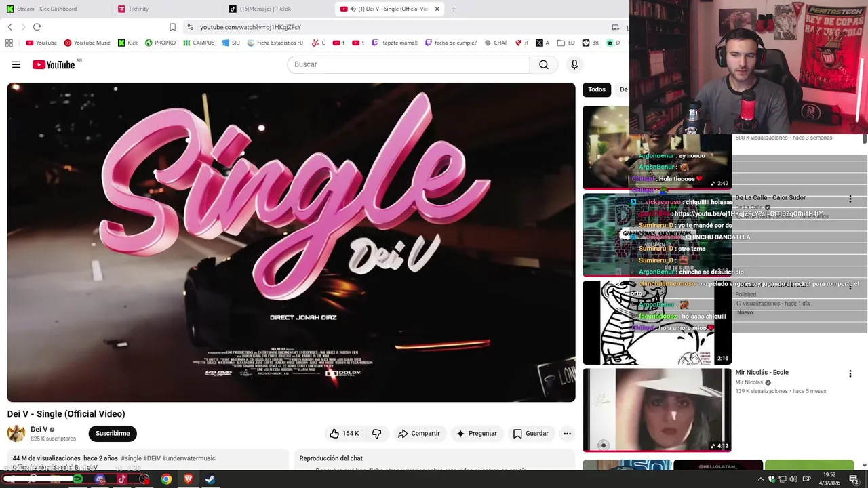Save video with Guardar button
The height and width of the screenshot is (488, 868).
tap(531, 434)
